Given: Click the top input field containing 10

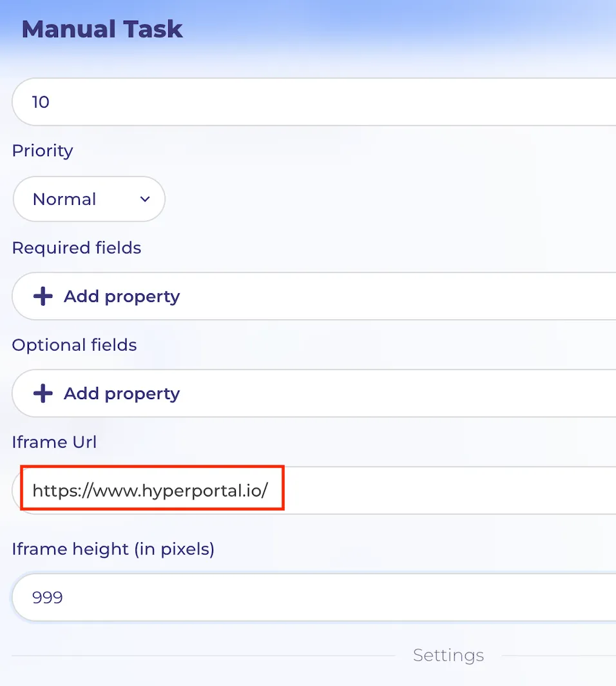Looking at the screenshot, I should coord(314,102).
